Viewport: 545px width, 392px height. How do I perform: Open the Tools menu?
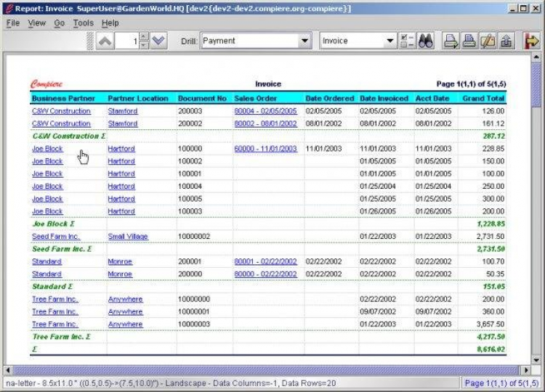[84, 23]
